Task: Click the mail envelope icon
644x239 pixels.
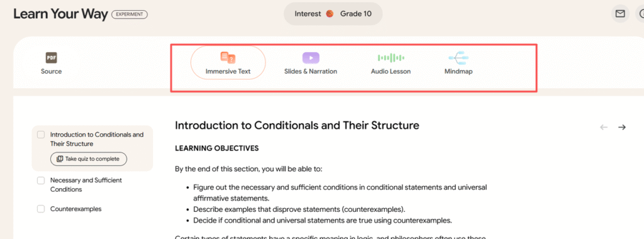Action: pyautogui.click(x=619, y=14)
